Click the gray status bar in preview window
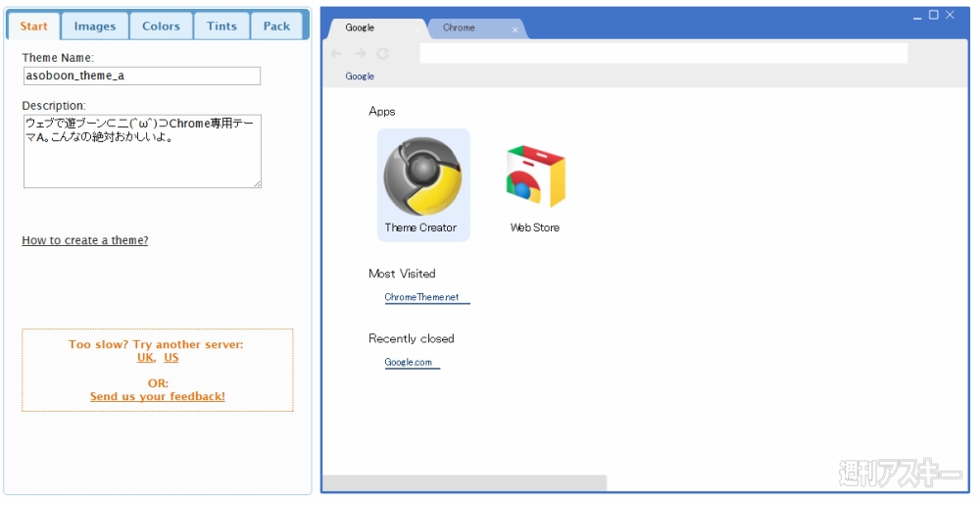980x505 pixels. tap(465, 482)
